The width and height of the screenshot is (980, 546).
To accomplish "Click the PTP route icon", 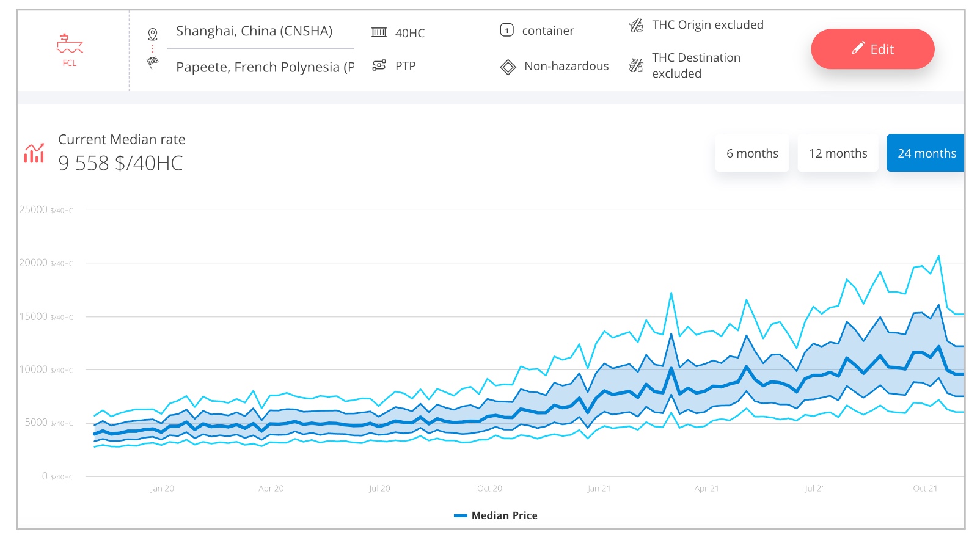I will click(x=379, y=65).
